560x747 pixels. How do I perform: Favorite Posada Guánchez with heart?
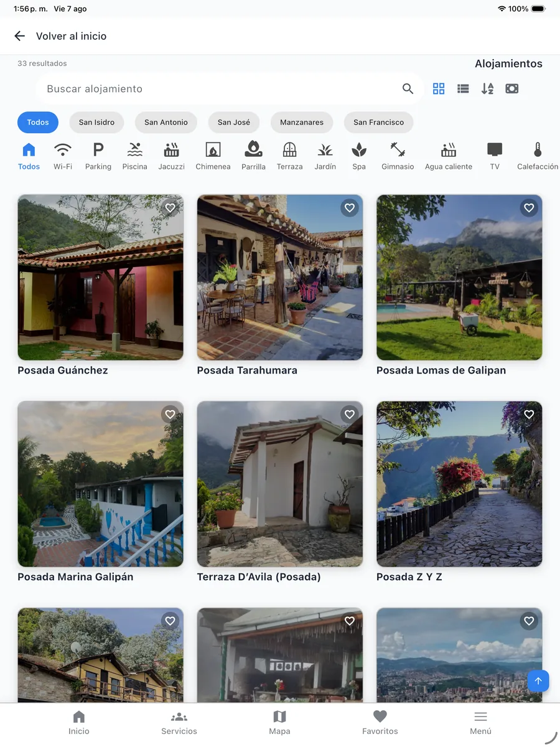(170, 208)
